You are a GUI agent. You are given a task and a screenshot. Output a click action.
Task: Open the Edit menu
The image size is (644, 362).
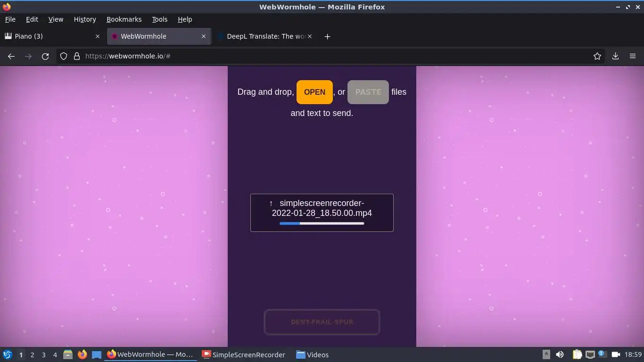[32, 19]
